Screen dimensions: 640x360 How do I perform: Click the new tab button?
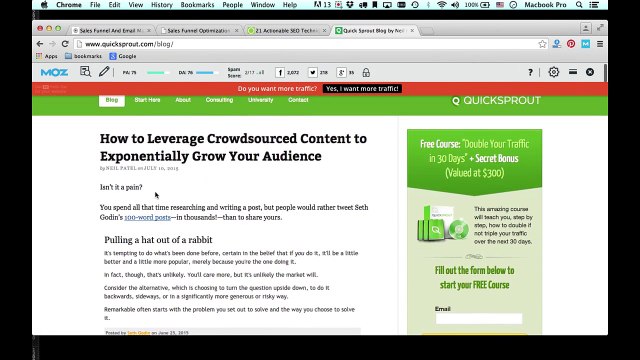tap(427, 31)
